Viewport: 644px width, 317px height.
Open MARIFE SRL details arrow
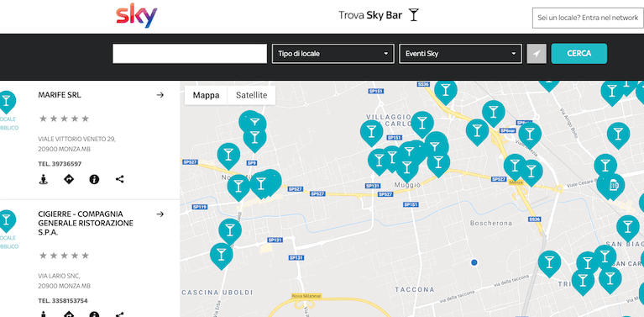pos(160,95)
